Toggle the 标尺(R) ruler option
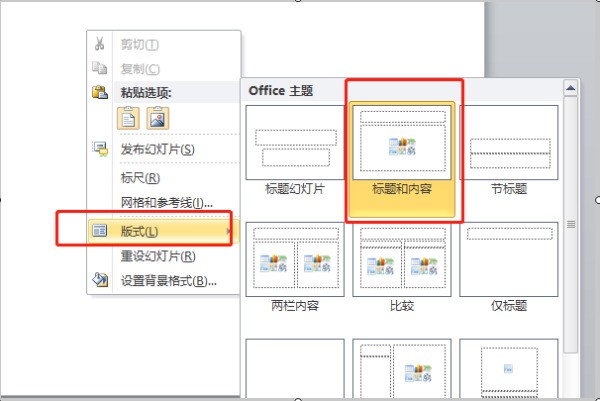This screenshot has width=600, height=401. [x=164, y=178]
